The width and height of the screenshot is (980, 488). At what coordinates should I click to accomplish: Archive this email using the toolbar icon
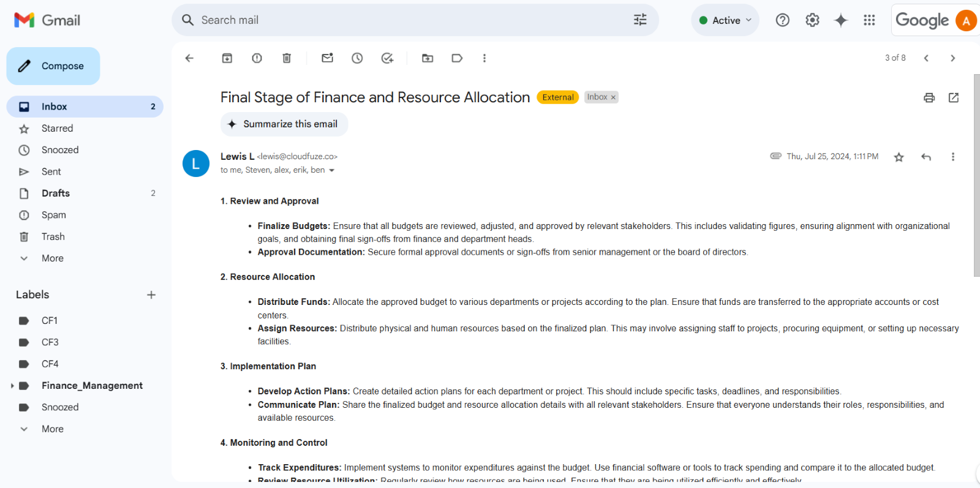[227, 58]
